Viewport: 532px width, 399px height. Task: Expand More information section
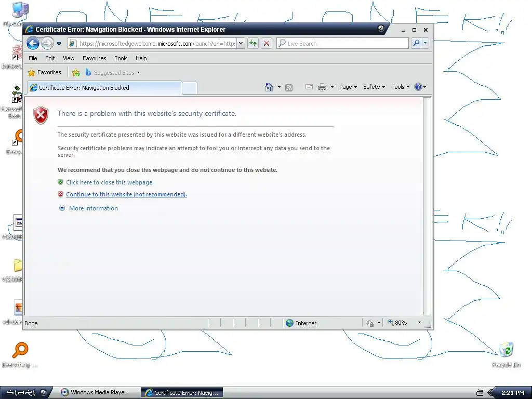point(94,208)
